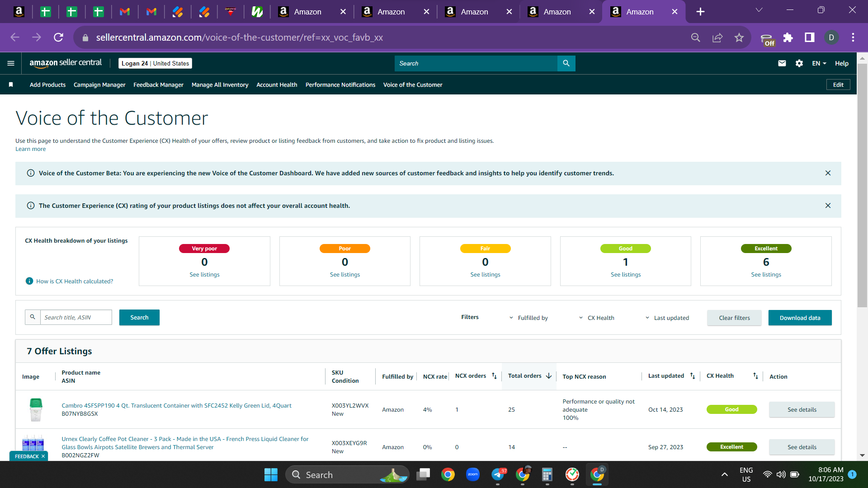See listings under the Very poor card
This screenshot has width=868, height=488.
[204, 275]
